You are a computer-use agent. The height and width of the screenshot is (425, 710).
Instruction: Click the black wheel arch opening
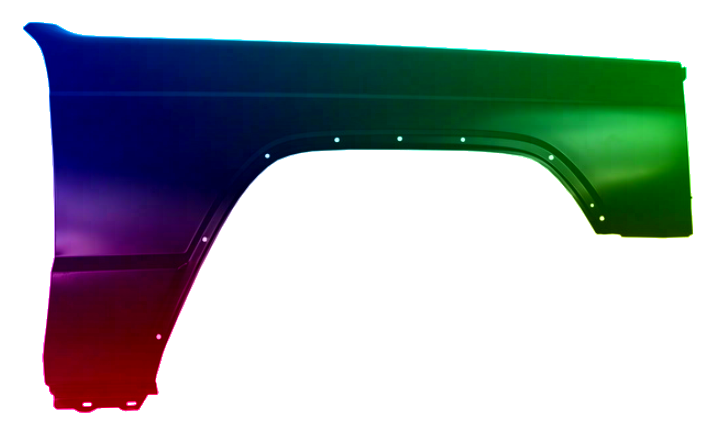(400, 280)
